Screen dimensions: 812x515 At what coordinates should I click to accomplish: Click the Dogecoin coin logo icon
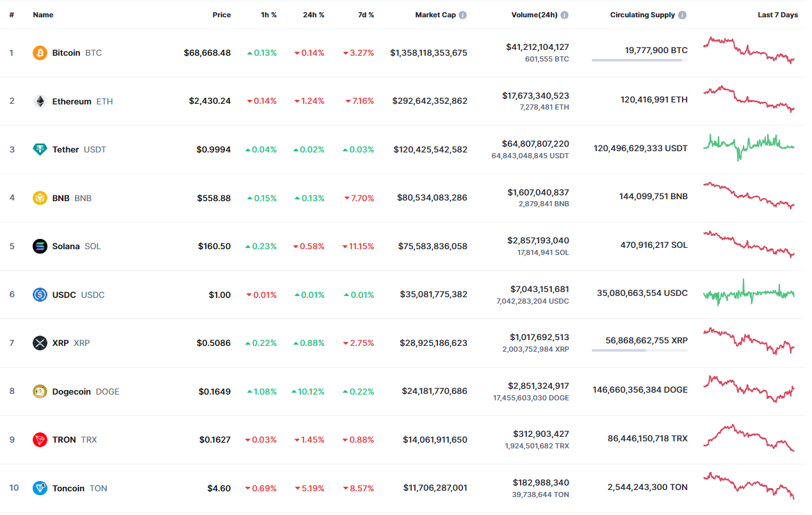click(40, 391)
